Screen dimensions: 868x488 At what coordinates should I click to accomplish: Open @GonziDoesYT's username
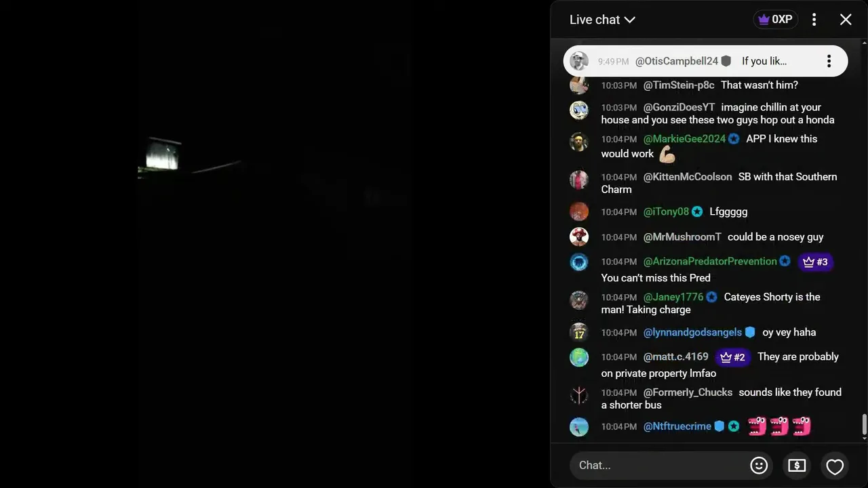click(x=679, y=107)
